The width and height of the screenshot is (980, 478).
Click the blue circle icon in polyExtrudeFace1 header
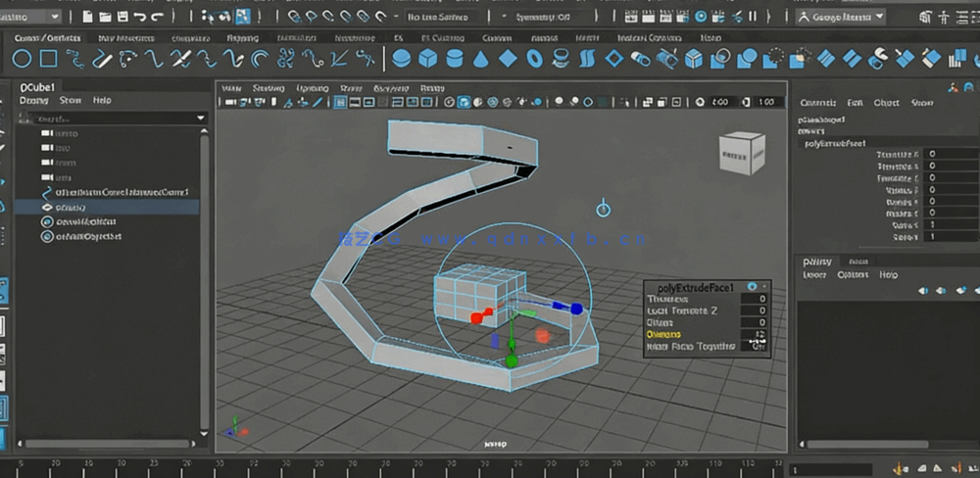coord(752,287)
